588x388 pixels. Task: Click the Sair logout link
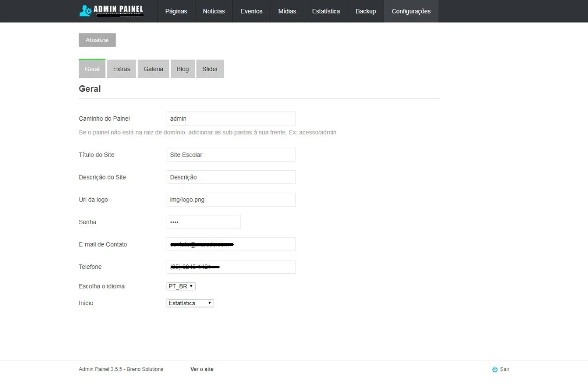(505, 369)
